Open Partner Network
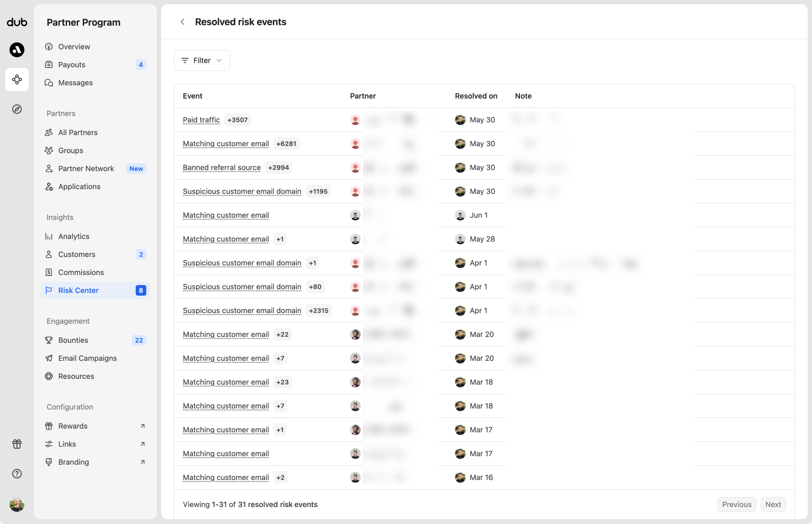812x524 pixels. [95, 168]
